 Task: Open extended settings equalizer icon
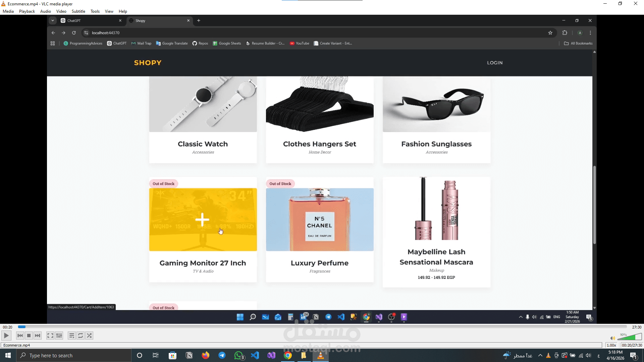(x=59, y=336)
